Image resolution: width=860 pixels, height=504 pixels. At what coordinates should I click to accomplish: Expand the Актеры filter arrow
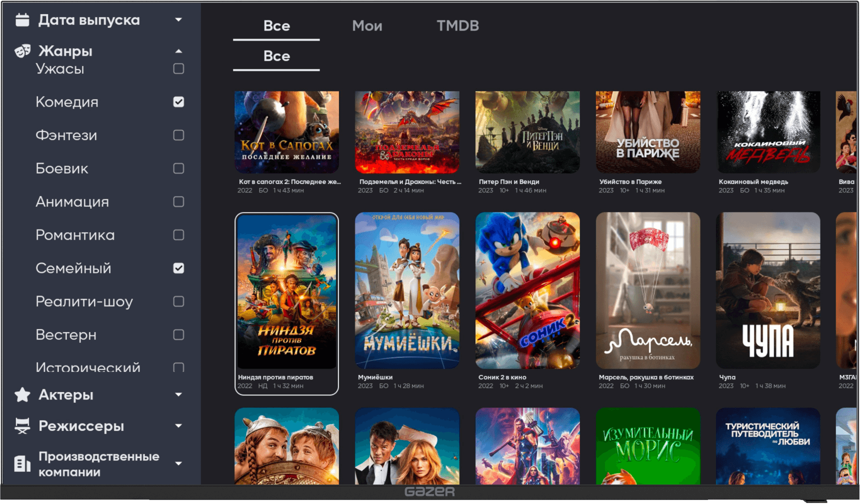(178, 395)
